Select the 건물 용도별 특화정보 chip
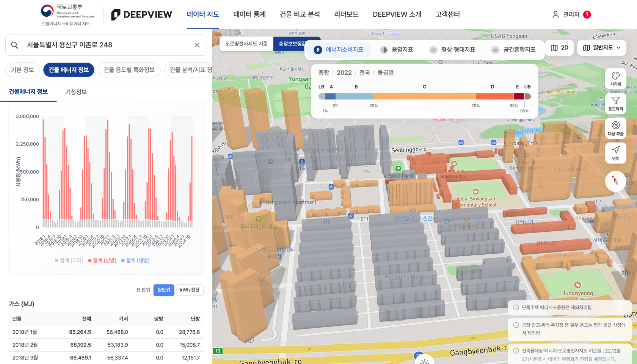Viewport: 637px width, 364px height. click(129, 70)
